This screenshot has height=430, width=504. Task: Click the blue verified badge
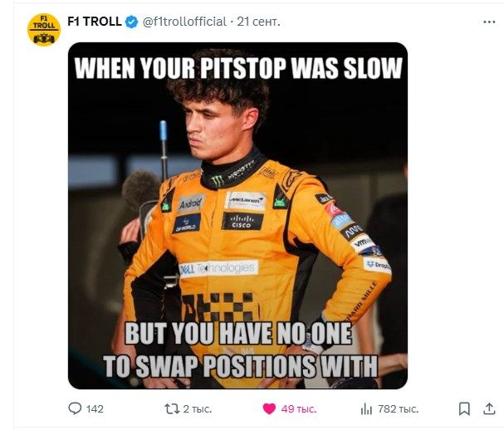pos(131,22)
